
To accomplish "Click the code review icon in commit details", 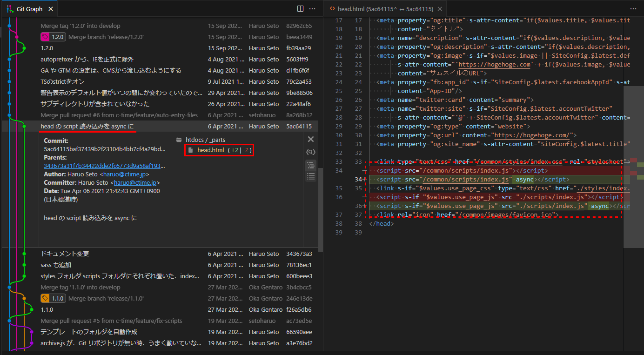I will (x=311, y=152).
